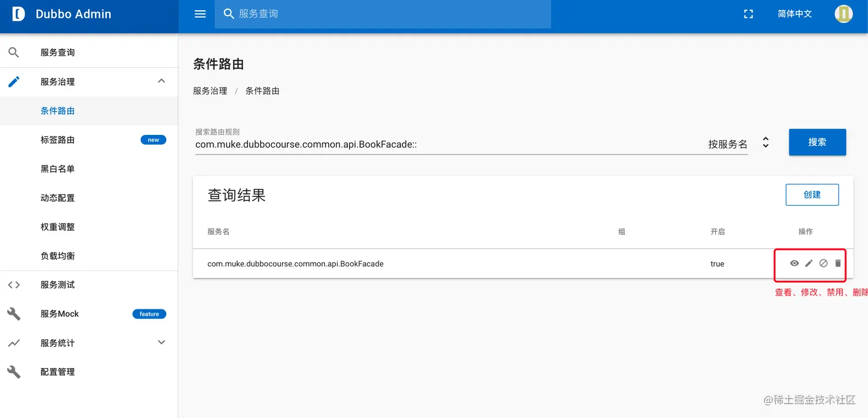Screen dimensions: 868x418
Task: Open 动态配置 in sidebar
Action: (x=89, y=198)
